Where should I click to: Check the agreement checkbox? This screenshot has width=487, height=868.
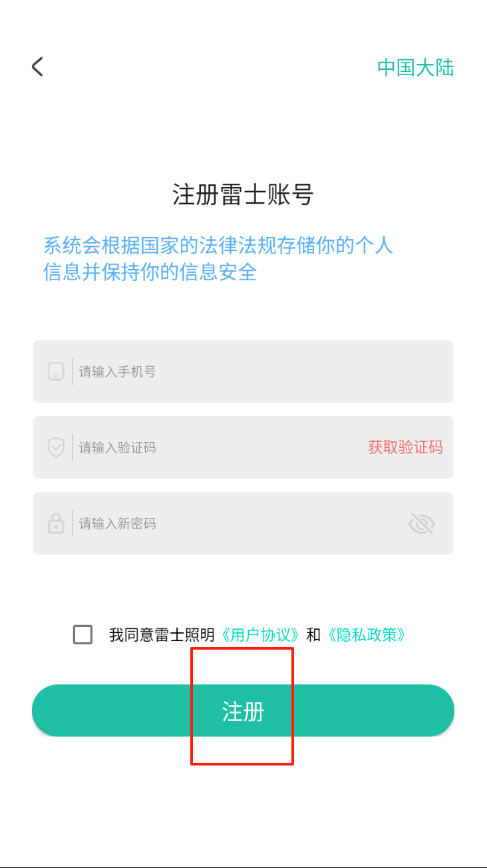[x=83, y=634]
